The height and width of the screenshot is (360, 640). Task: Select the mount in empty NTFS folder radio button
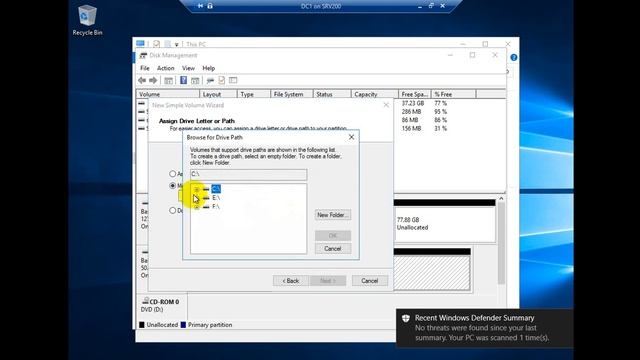173,186
